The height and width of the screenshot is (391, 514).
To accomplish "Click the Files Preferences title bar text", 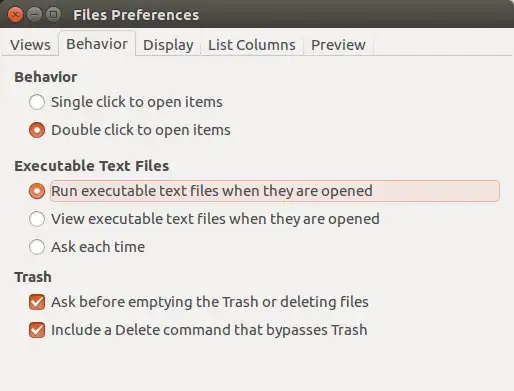I will tap(136, 15).
